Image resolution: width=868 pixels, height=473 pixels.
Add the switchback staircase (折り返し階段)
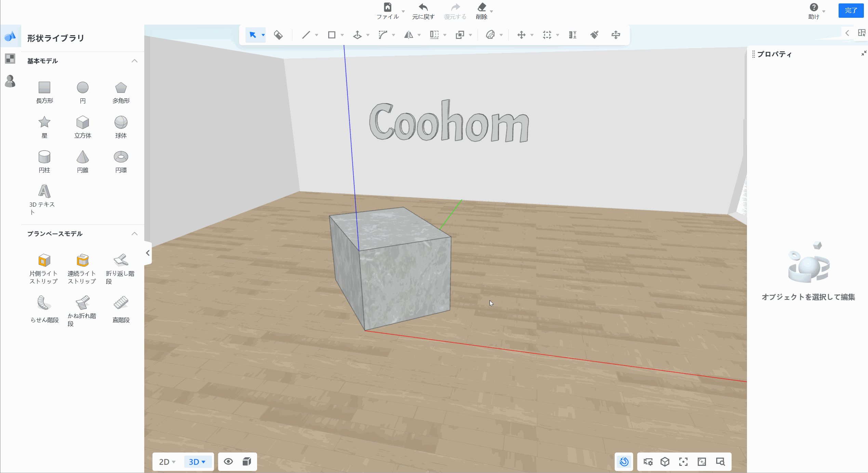coord(120,269)
